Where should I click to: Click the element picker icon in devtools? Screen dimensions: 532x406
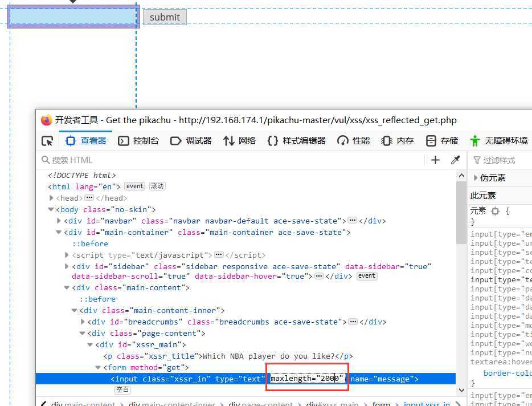(x=47, y=141)
